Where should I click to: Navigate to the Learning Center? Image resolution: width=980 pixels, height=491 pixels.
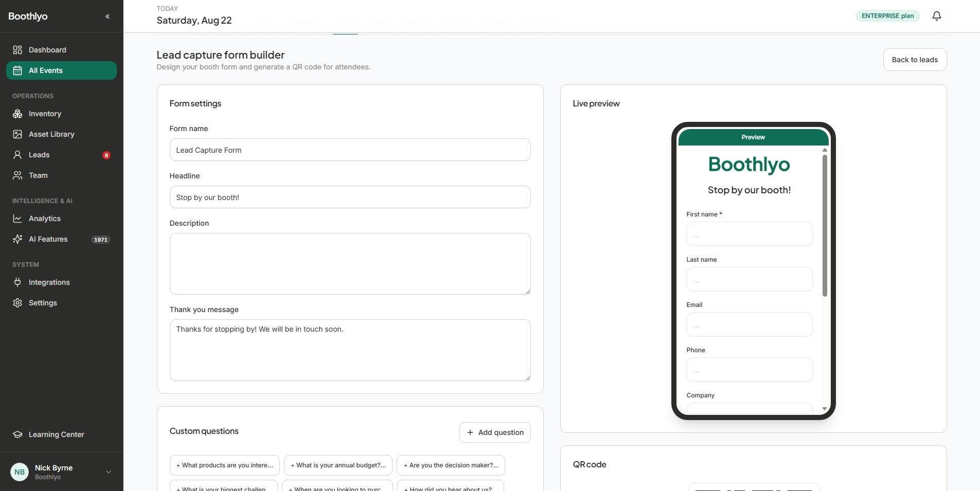point(61,434)
